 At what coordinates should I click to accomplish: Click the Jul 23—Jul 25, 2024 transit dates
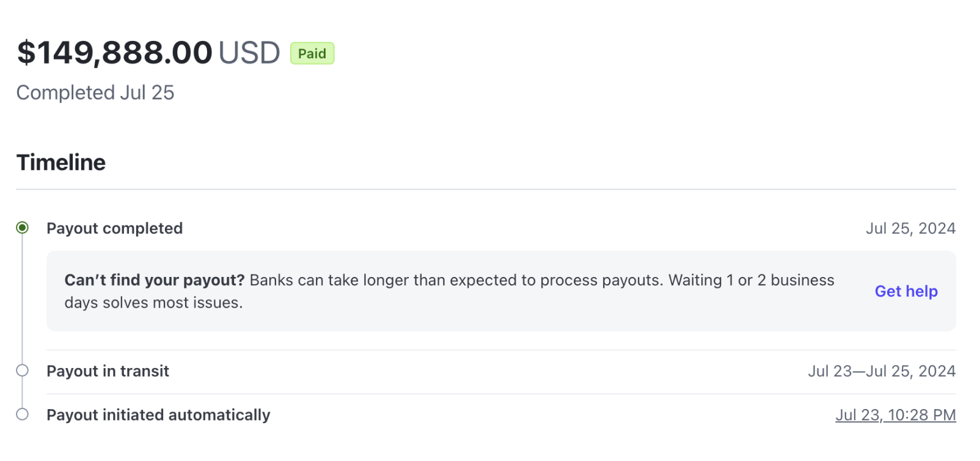point(882,371)
